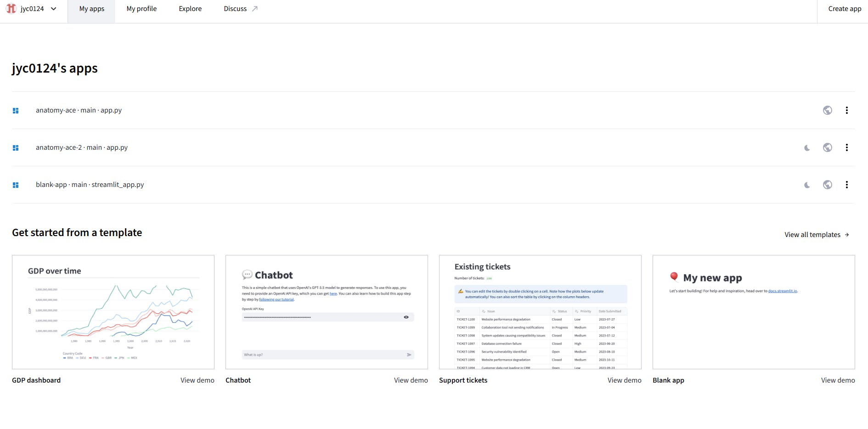Click the View all templates link
This screenshot has width=868, height=429.
(x=817, y=235)
